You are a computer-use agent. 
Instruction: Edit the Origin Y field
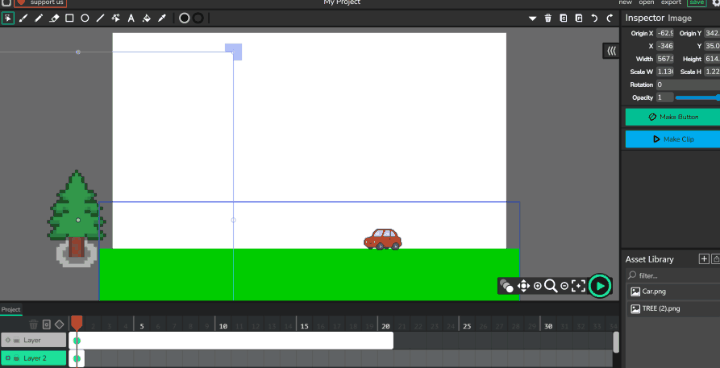(712, 33)
